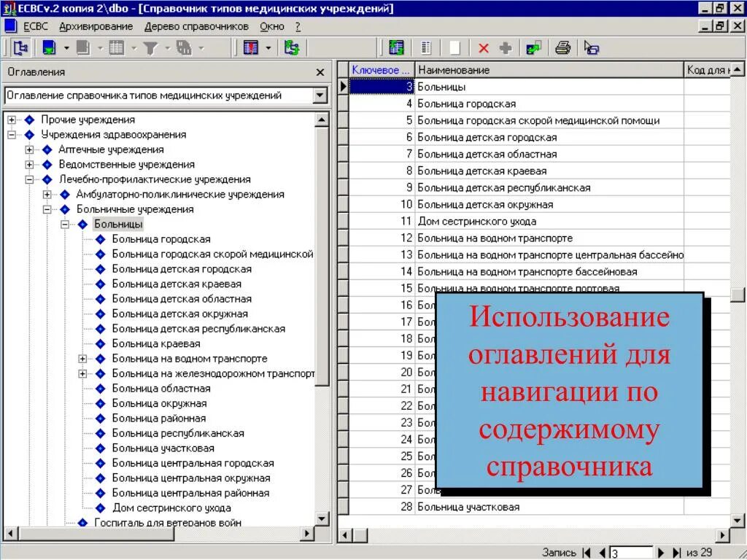Expand the Ведомственные учреждения tree node

pos(29,165)
